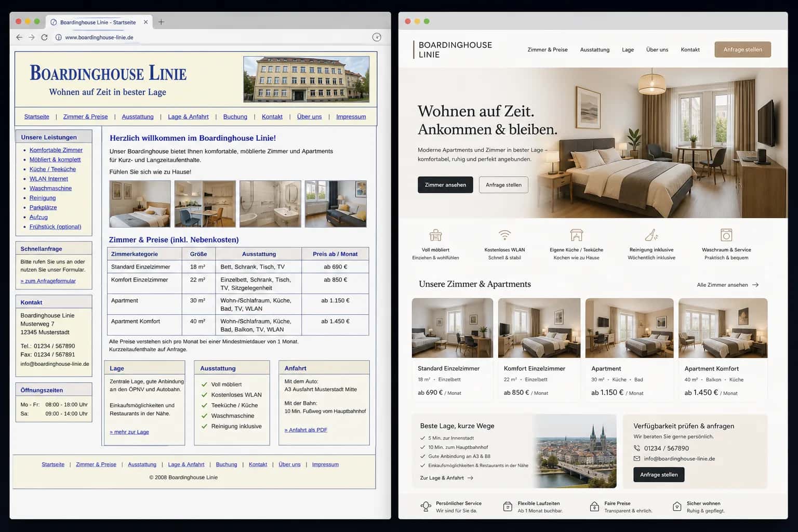
Task: Follow the » zum Anfrageformular link
Action: coord(48,281)
